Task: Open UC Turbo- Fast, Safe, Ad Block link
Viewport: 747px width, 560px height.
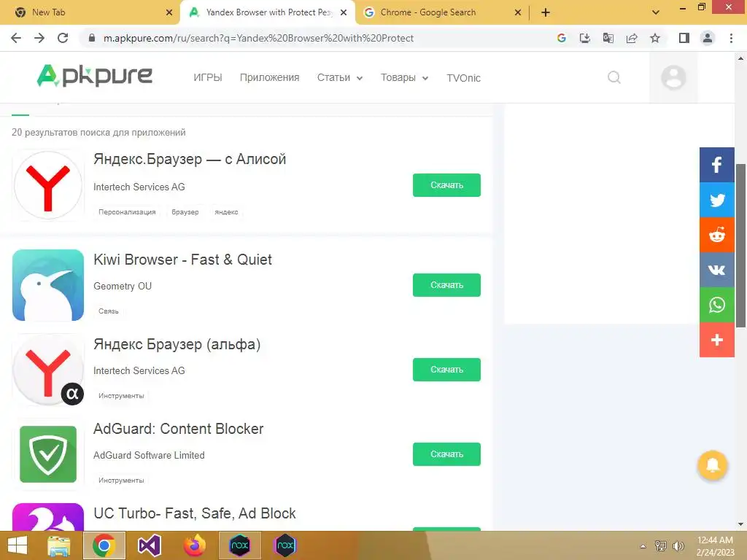Action: pos(194,513)
